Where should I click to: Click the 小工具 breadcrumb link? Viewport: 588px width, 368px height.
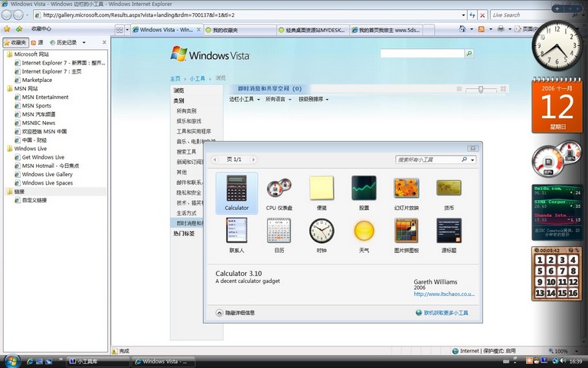point(198,78)
